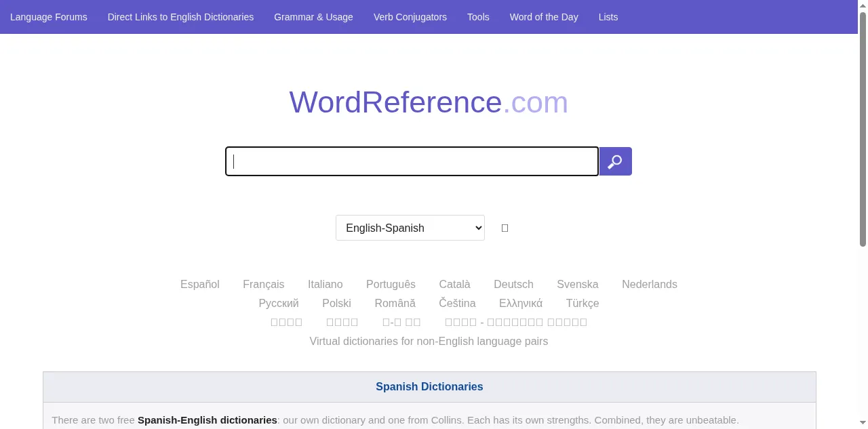Image resolution: width=868 pixels, height=429 pixels.
Task: Open Word of the Day
Action: pos(544,17)
